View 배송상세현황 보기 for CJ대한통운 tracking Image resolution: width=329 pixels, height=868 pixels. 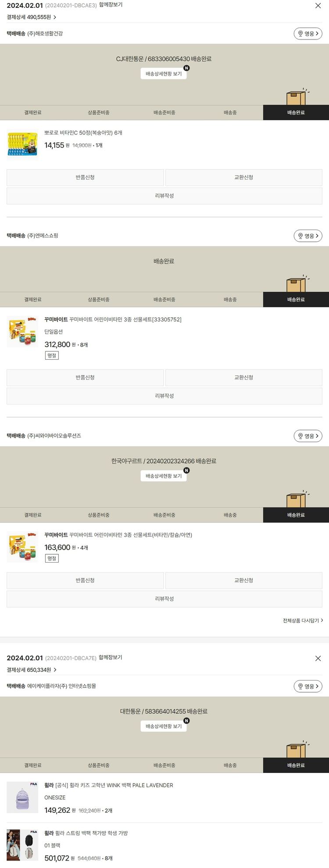coord(164,74)
